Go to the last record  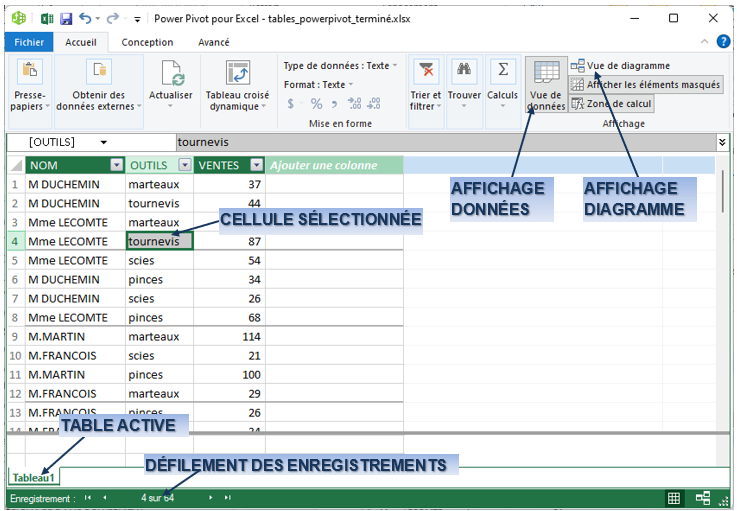click(x=227, y=497)
